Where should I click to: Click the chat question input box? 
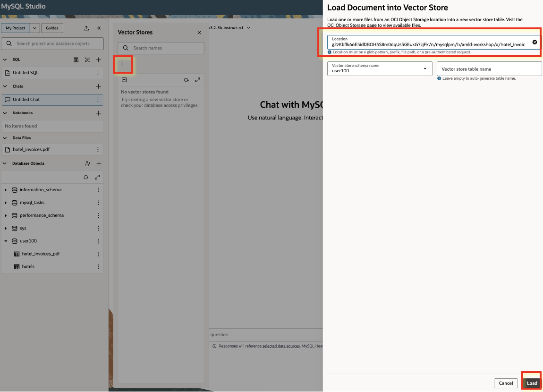266,335
